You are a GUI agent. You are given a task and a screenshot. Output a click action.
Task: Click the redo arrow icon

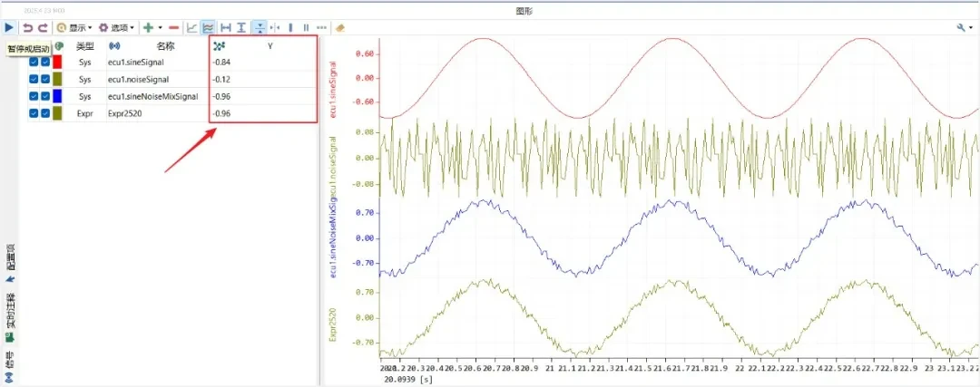coord(43,27)
